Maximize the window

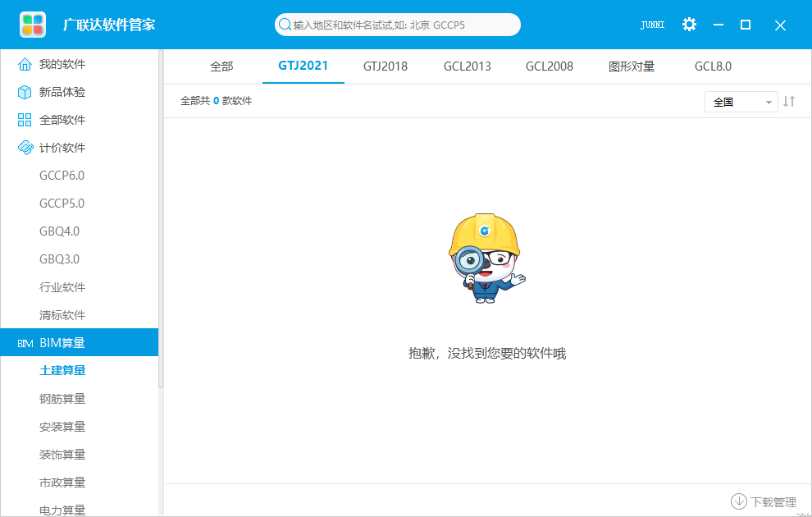coord(746,25)
